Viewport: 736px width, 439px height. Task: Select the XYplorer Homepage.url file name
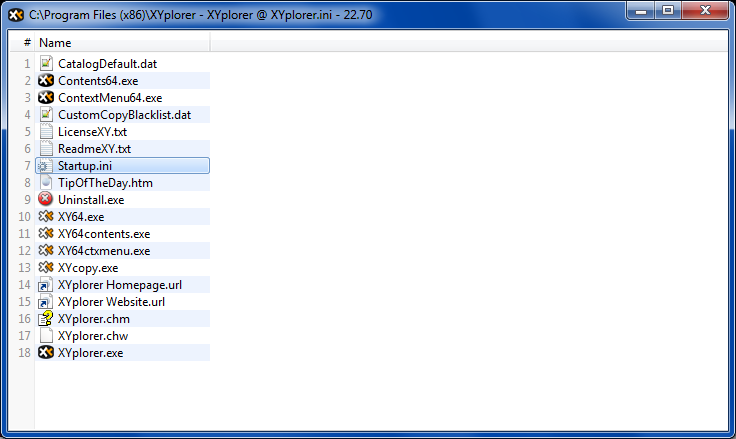(120, 285)
